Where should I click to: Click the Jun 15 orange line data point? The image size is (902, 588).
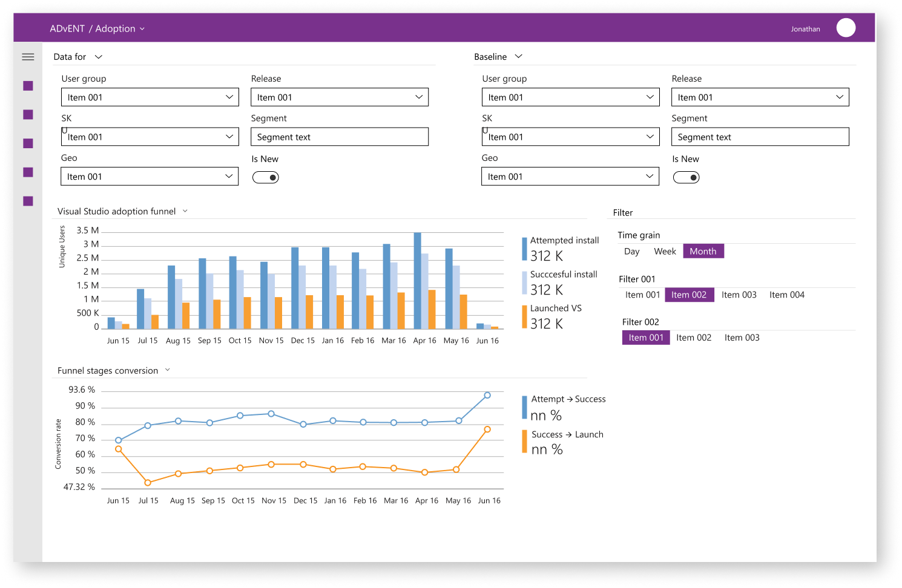tap(119, 449)
